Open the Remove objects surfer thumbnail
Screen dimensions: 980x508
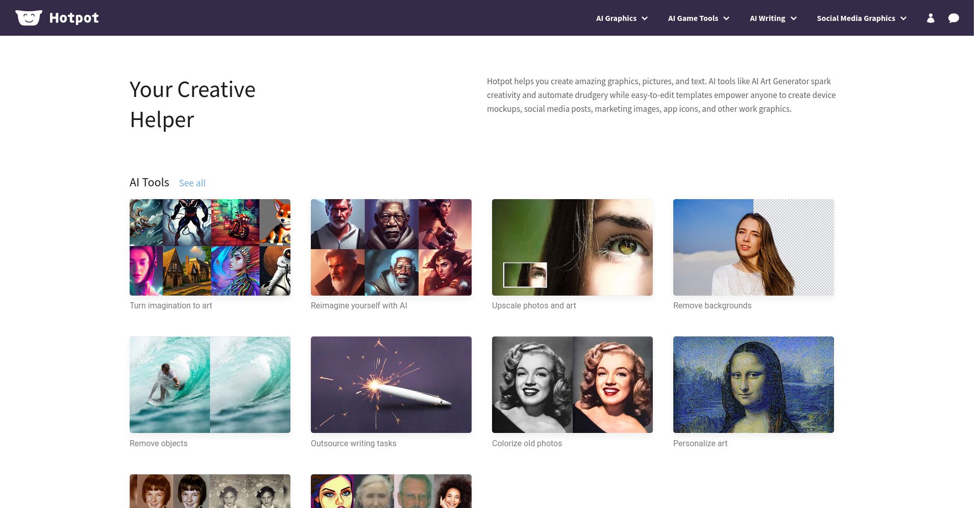210,384
